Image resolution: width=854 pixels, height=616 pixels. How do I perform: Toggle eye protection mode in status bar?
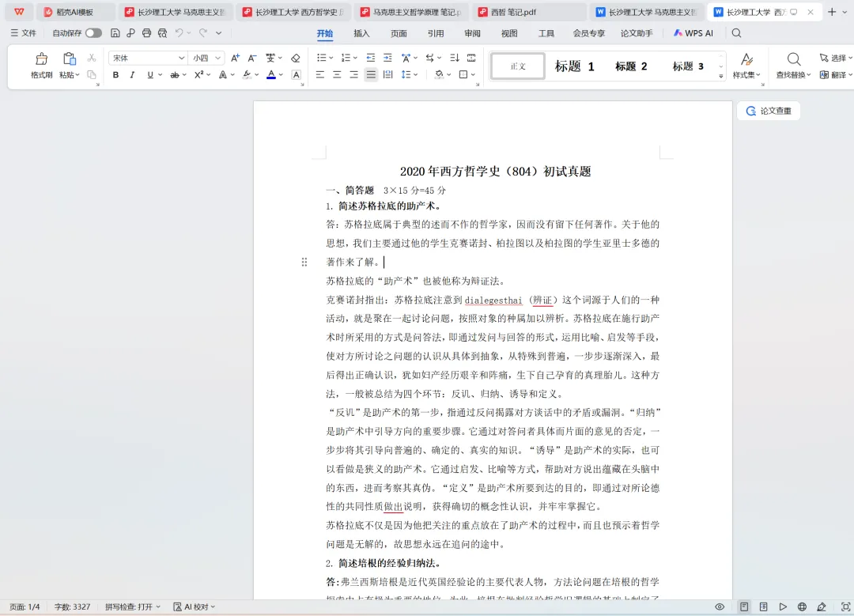coord(720,607)
